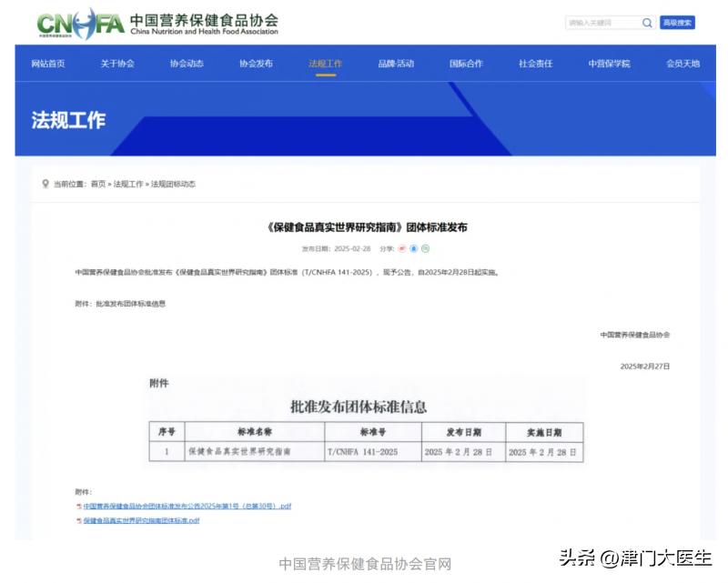Click the search magnifier icon

pos(647,23)
